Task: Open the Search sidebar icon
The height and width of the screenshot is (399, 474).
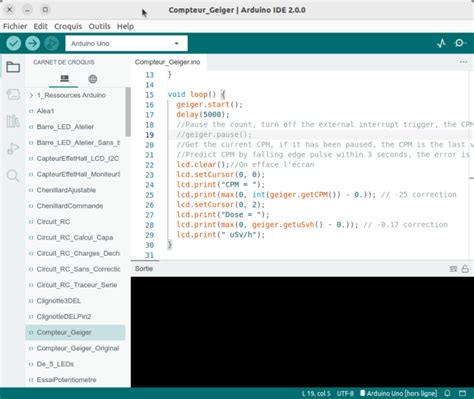Action: tap(13, 175)
